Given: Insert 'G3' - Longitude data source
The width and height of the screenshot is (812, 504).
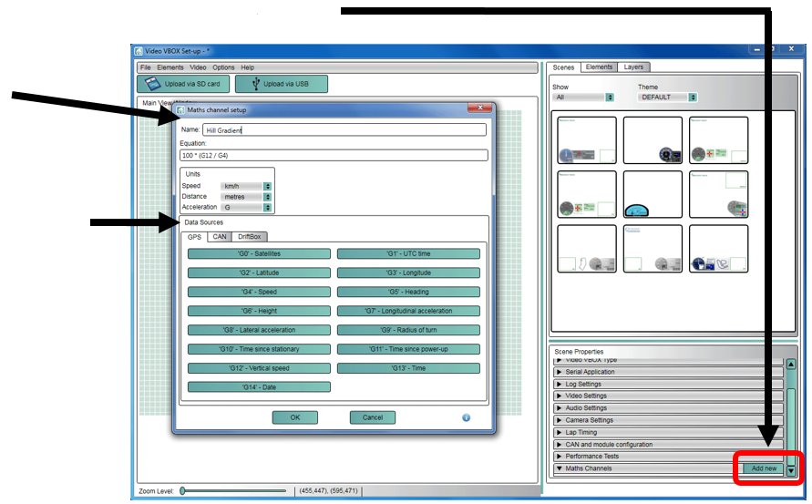Looking at the screenshot, I should coord(408,273).
